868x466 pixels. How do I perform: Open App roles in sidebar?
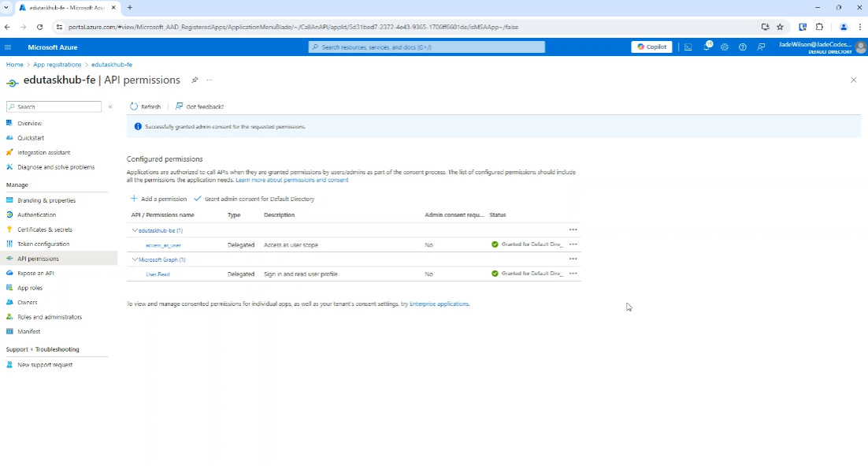[30, 288]
